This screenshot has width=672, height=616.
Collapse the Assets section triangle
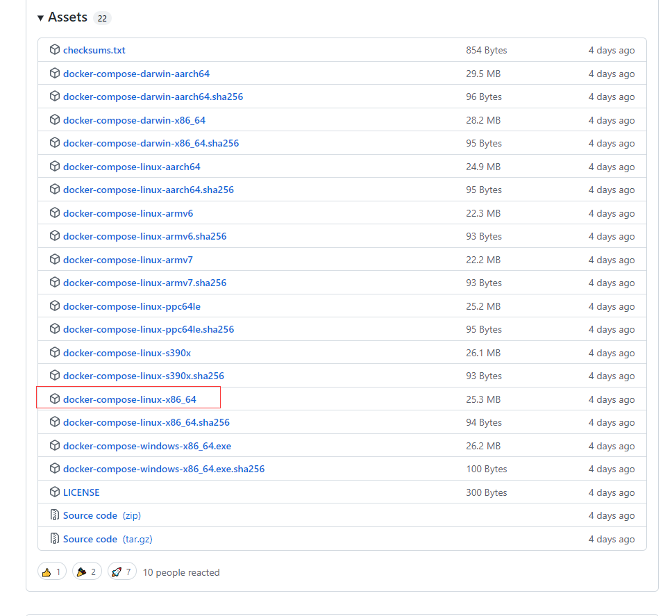tap(41, 18)
